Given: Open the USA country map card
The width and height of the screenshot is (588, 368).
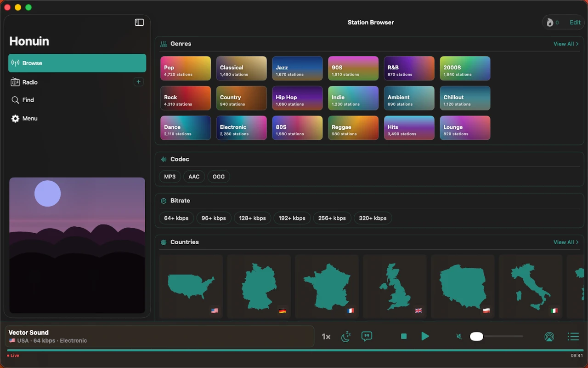Looking at the screenshot, I should point(191,286).
